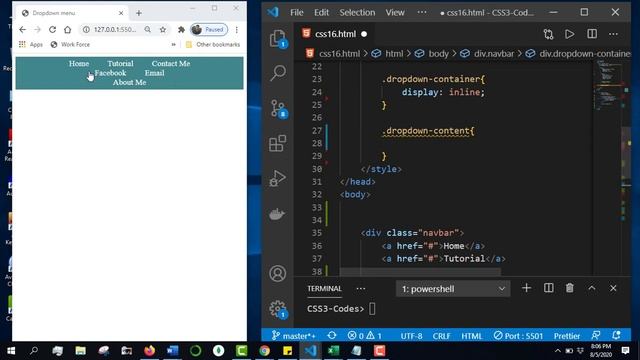Open the hidden VS Code menus ellipsis
This screenshot has width=640, height=360.
pos(422,12)
